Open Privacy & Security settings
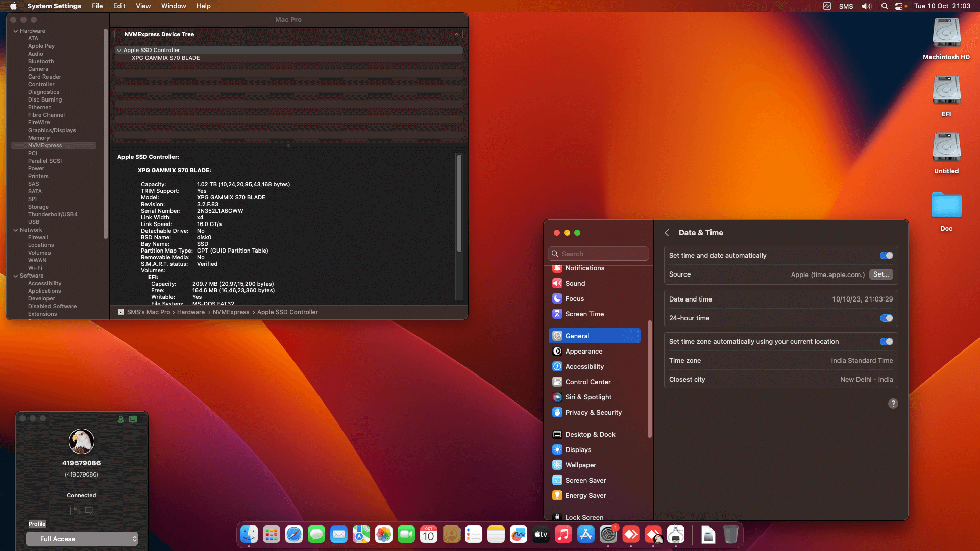Viewport: 980px width, 551px height. [x=593, y=412]
